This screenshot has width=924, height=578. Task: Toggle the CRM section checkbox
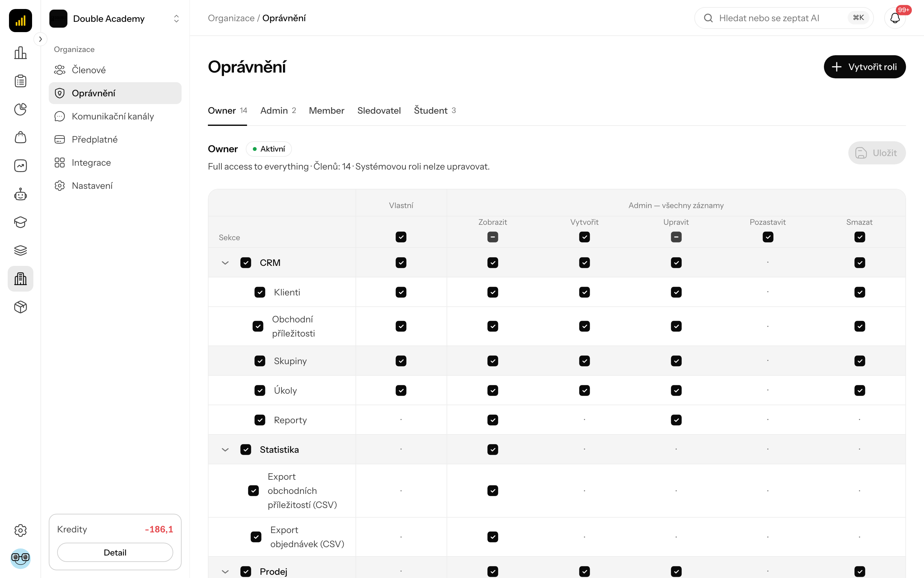click(x=245, y=263)
